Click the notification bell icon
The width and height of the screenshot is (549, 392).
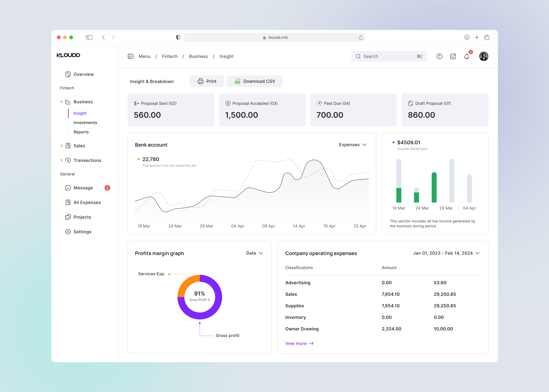467,56
